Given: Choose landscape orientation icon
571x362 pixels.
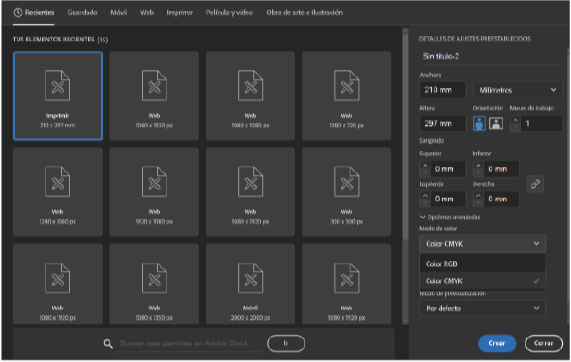Looking at the screenshot, I should (x=496, y=123).
